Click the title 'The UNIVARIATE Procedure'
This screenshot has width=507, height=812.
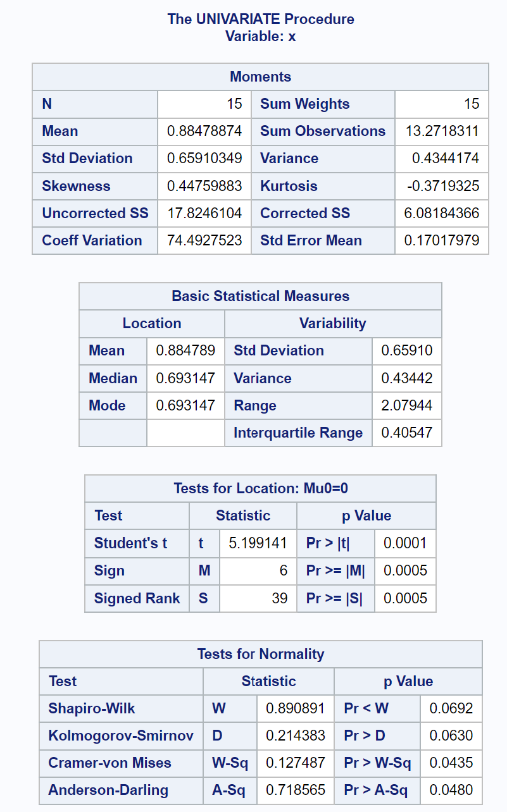261,19
